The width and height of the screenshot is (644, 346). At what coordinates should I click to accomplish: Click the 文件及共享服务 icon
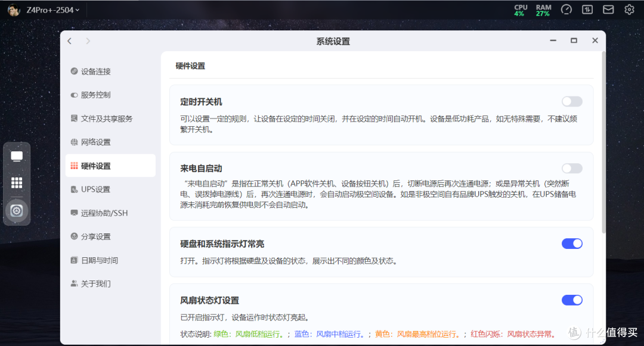pyautogui.click(x=74, y=118)
